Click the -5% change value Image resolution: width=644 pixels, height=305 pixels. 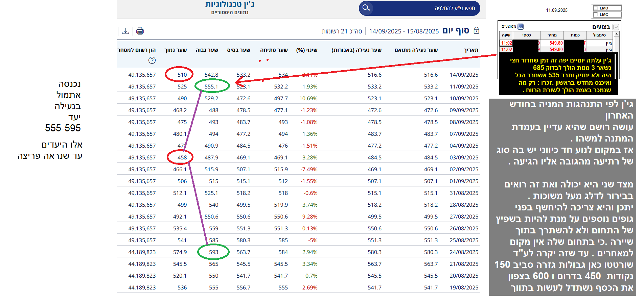[x=313, y=240]
